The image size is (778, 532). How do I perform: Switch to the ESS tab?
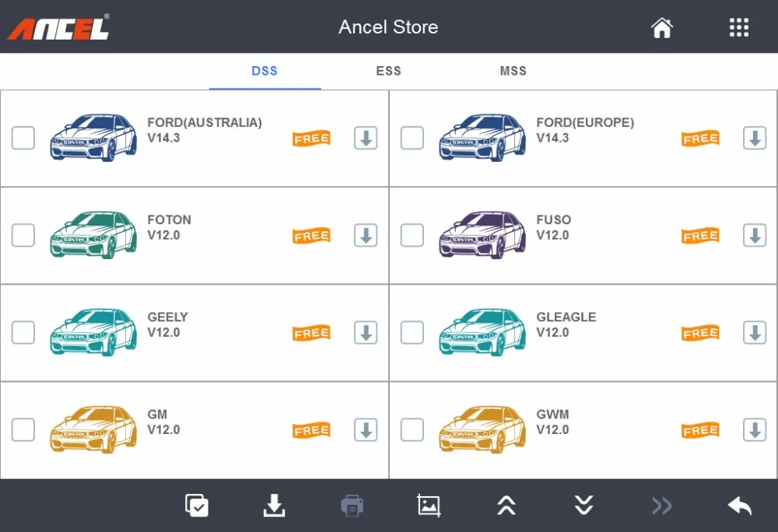coord(388,71)
